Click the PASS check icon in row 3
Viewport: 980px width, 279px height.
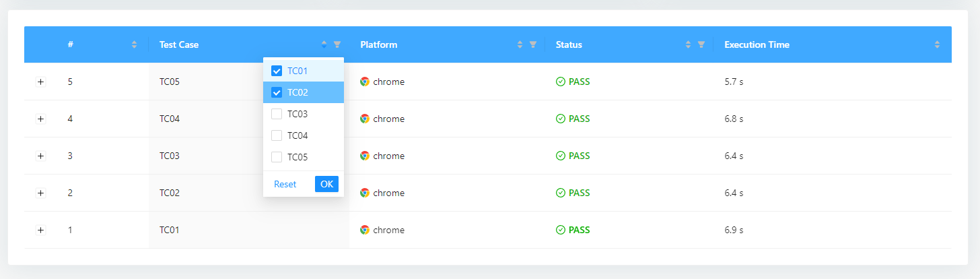pos(561,156)
